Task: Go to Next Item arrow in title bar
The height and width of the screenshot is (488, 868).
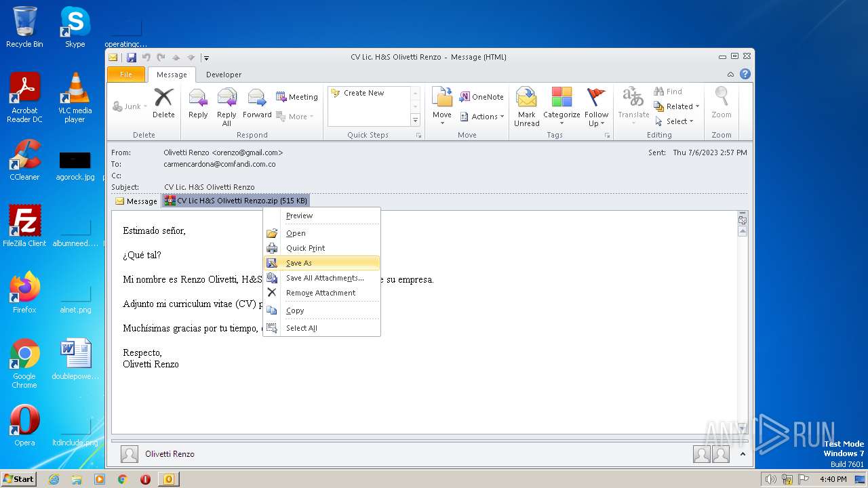Action: pos(191,58)
